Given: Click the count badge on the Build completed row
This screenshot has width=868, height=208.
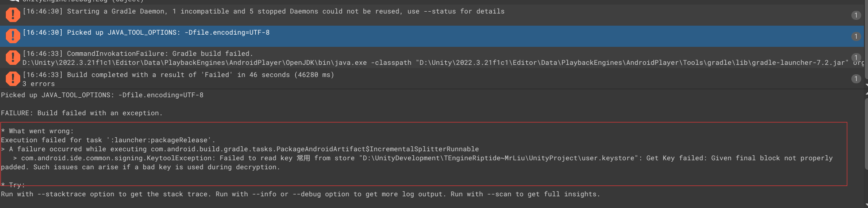Looking at the screenshot, I should pyautogui.click(x=856, y=79).
